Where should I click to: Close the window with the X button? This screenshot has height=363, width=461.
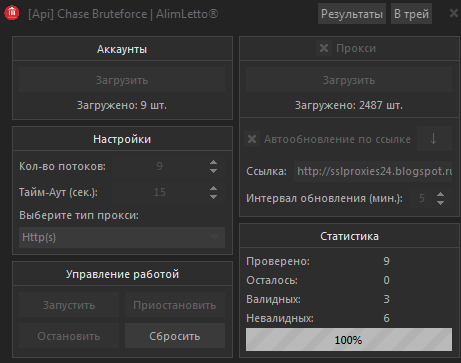coord(454,13)
